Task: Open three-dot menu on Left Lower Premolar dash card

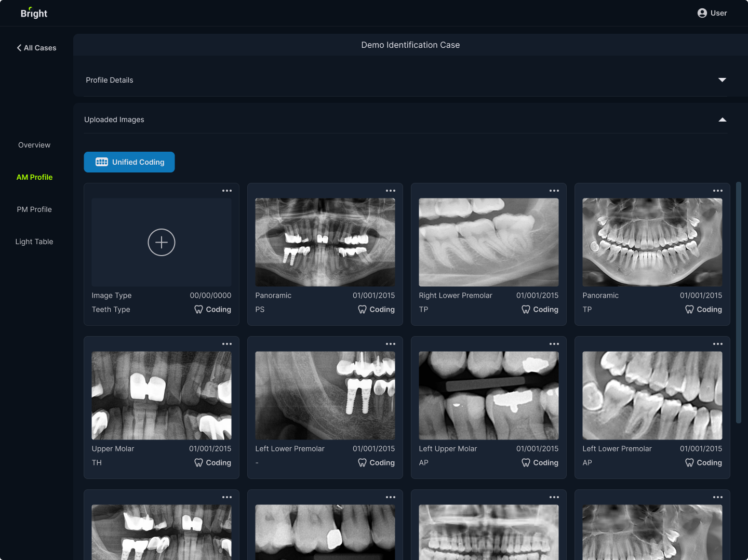Action: coord(391,344)
